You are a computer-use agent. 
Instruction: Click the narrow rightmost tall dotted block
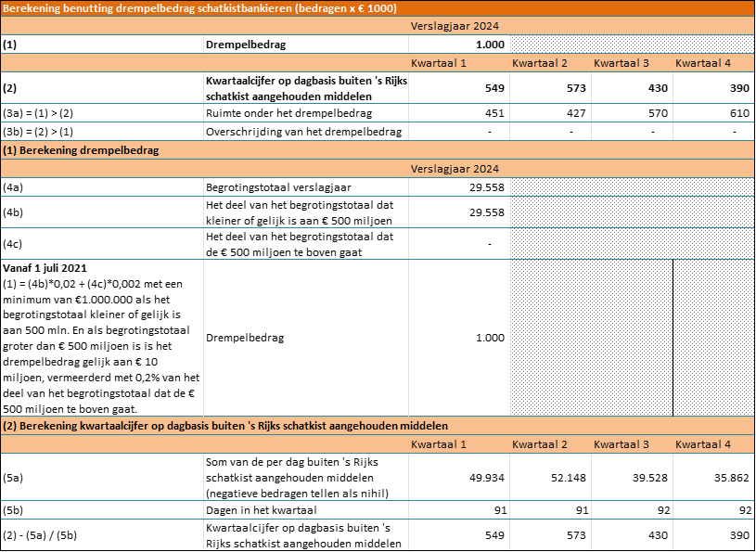tap(713, 337)
